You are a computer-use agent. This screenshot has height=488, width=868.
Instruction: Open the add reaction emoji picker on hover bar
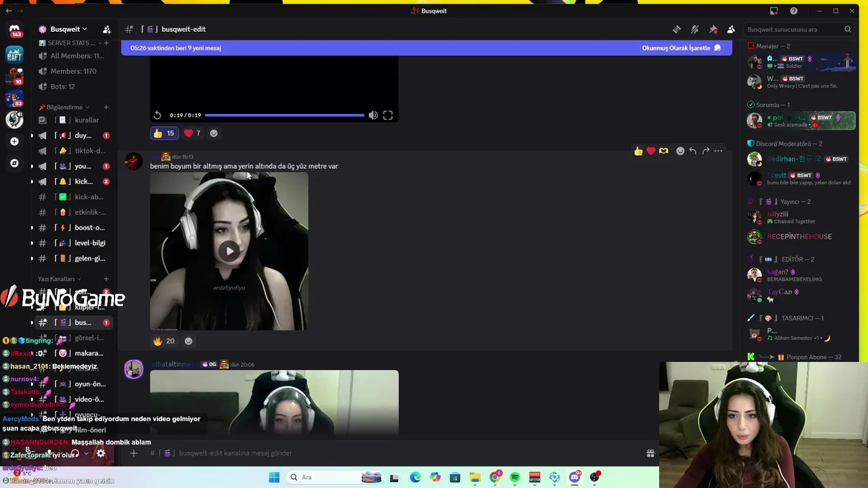pyautogui.click(x=680, y=151)
